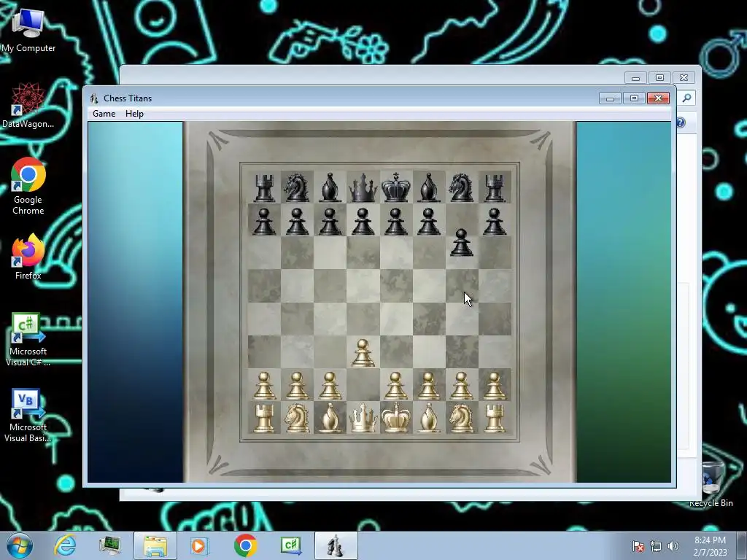The width and height of the screenshot is (747, 560).
Task: Open Visual C# from the taskbar
Action: (290, 545)
